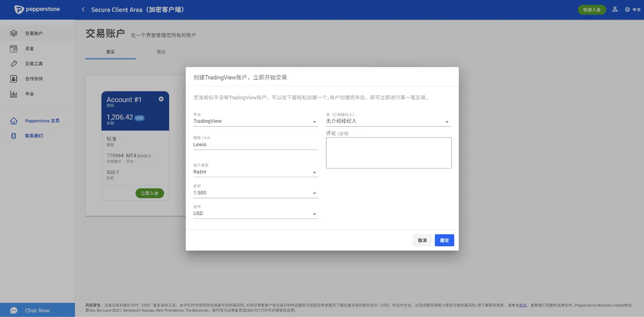Viewport: 644px width, 317px height.
Task: Click the 评论 comment text area
Action: [x=389, y=153]
